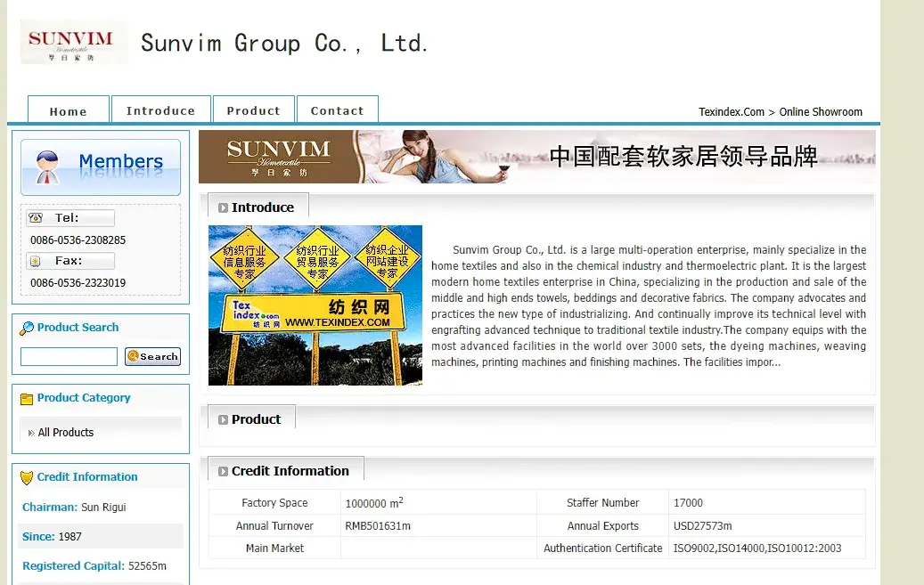Open the Online Showroom breadcrumb link
The image size is (924, 585).
tap(821, 112)
